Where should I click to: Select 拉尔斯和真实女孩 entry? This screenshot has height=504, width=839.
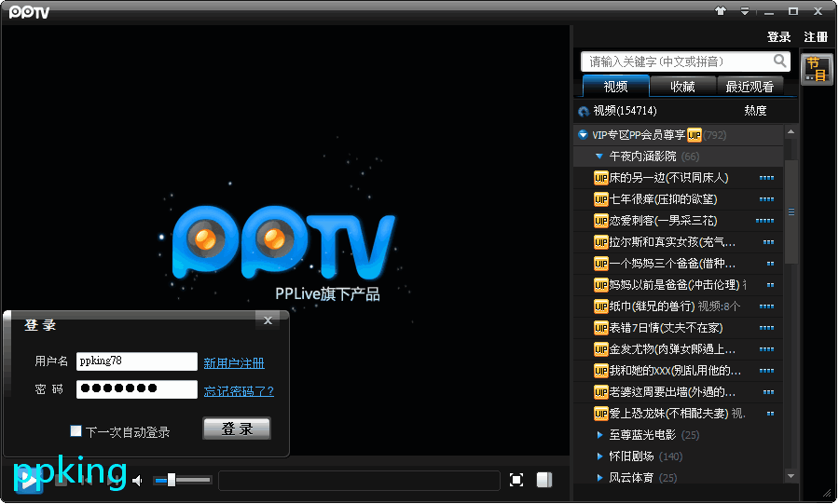pos(672,242)
